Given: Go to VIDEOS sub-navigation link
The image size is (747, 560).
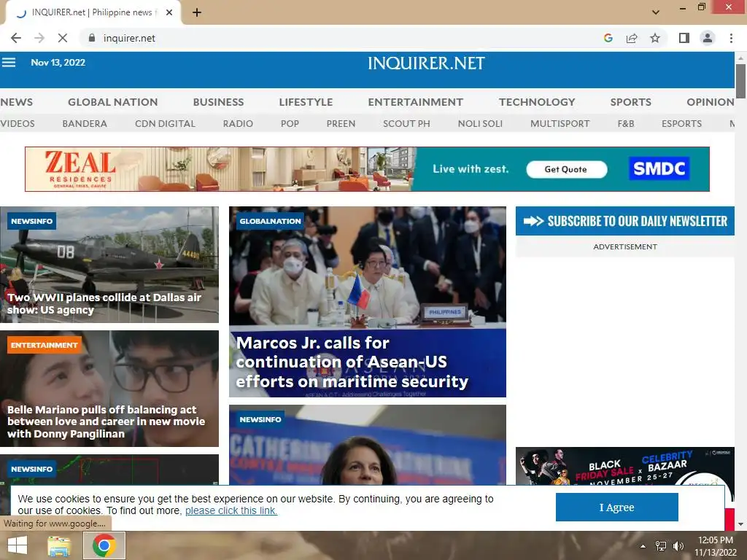Looking at the screenshot, I should [x=18, y=123].
